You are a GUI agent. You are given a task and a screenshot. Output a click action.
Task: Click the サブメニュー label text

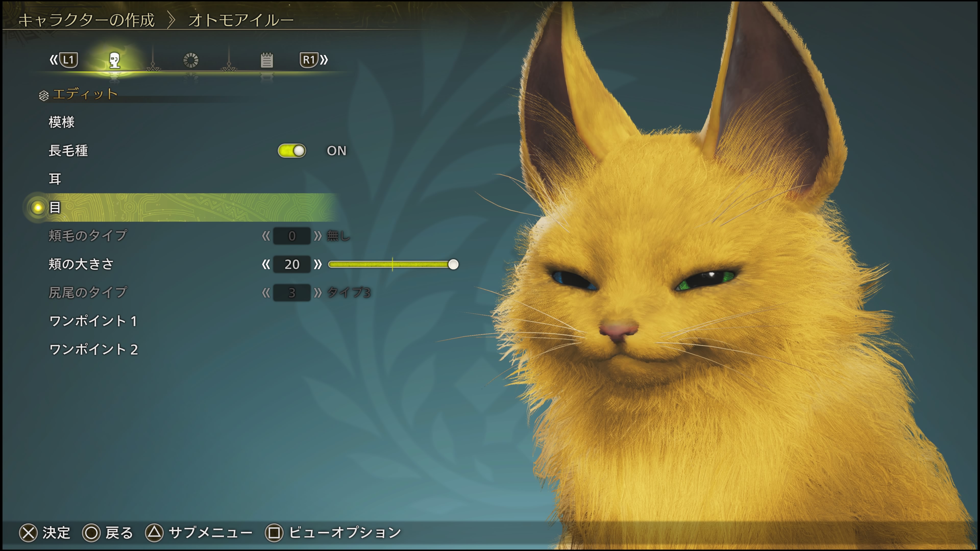pos(210,533)
